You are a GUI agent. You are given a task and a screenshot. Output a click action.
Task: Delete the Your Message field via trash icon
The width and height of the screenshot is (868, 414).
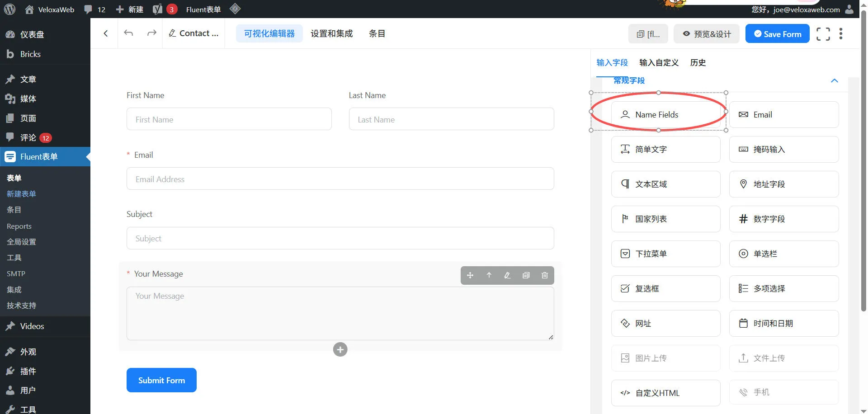[x=544, y=275]
